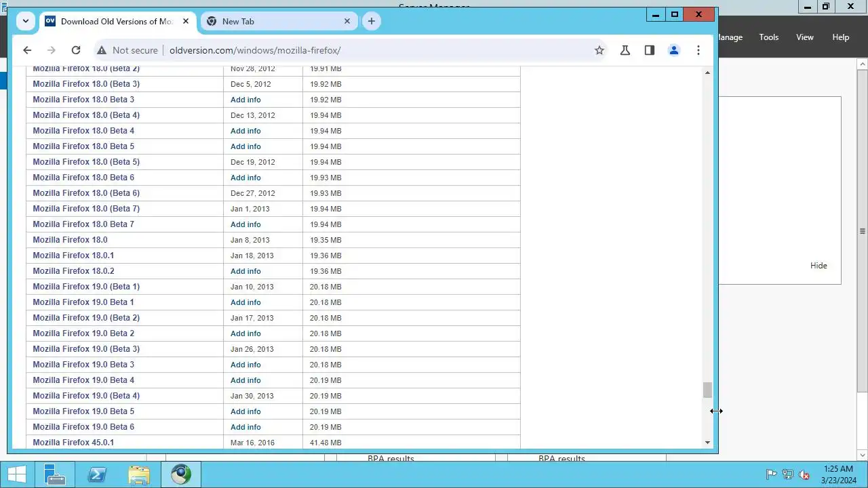Focus the address bar URL
This screenshot has height=488, width=868.
tap(255, 50)
